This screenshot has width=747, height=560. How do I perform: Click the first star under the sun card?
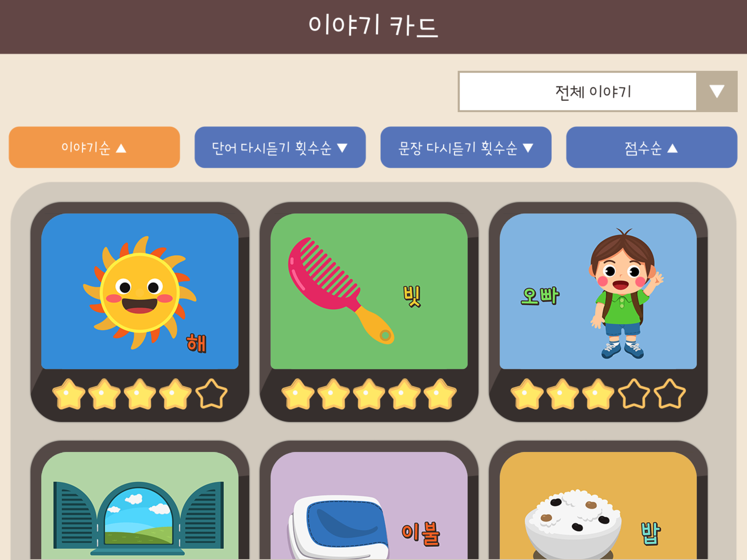point(69,394)
